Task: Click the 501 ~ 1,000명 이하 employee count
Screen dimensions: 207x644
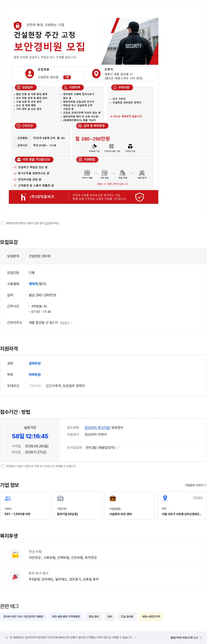Action: coord(17,514)
